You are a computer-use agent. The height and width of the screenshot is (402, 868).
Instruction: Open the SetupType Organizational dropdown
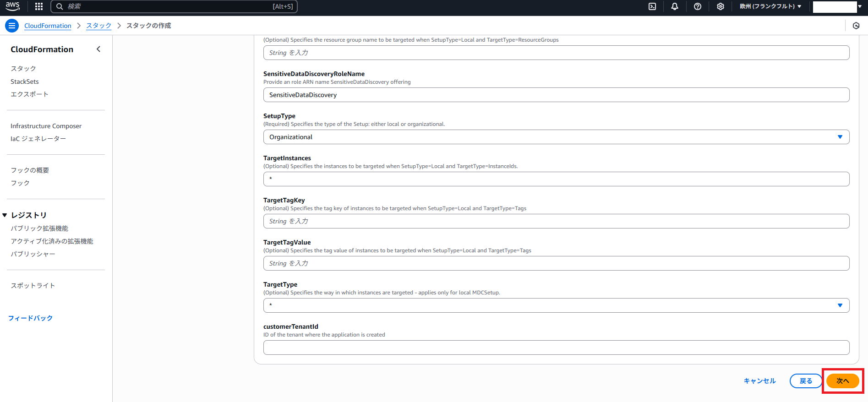pyautogui.click(x=556, y=137)
